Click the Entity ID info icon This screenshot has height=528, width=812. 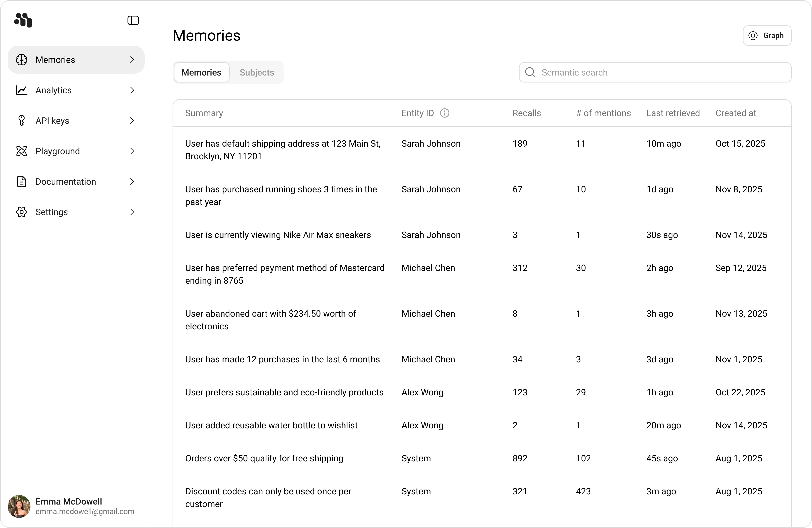(x=444, y=113)
